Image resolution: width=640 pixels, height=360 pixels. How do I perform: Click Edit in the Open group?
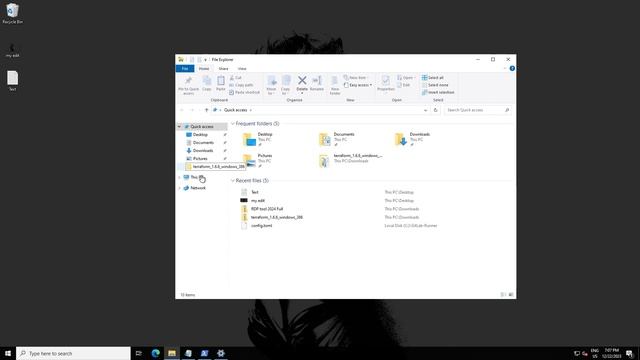(x=404, y=85)
